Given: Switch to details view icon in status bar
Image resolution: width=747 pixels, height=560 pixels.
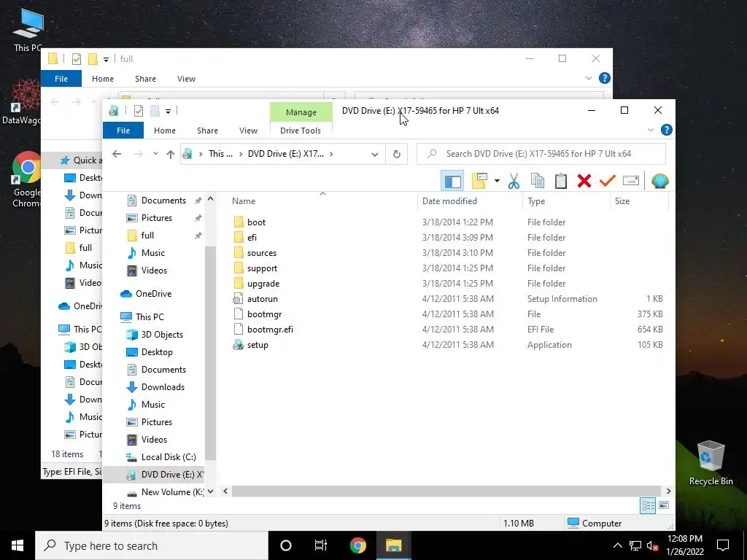Looking at the screenshot, I should click(648, 506).
